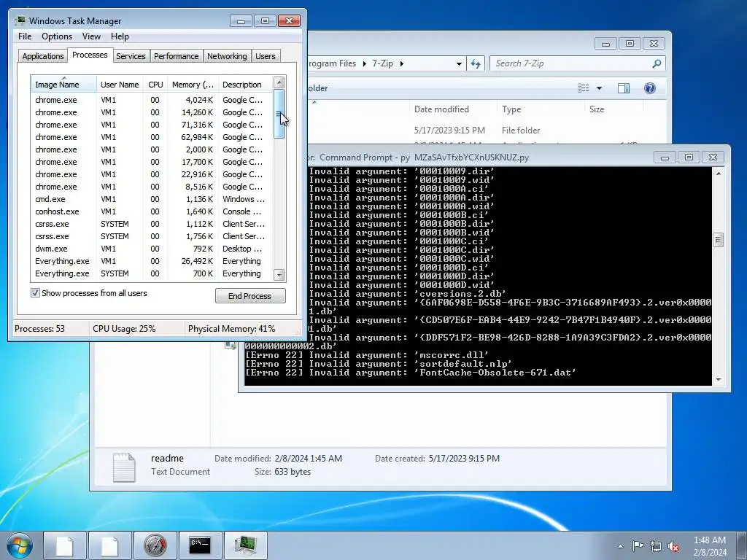
Task: Switch to Command Prompt taskbar icon
Action: click(200, 545)
